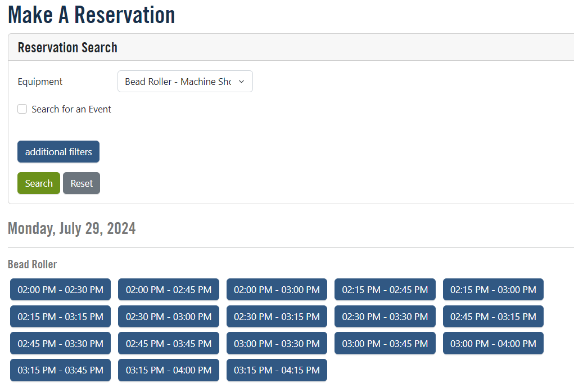Click the green Search button

[x=39, y=183]
